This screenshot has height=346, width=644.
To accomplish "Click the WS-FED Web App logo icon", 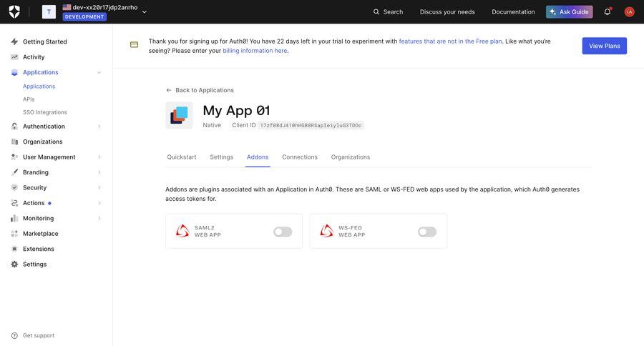I will (326, 231).
